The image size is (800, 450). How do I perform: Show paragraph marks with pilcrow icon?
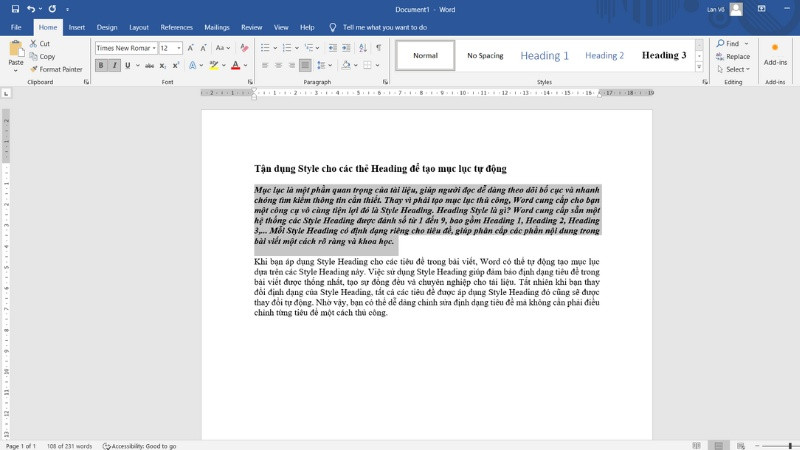tap(378, 48)
